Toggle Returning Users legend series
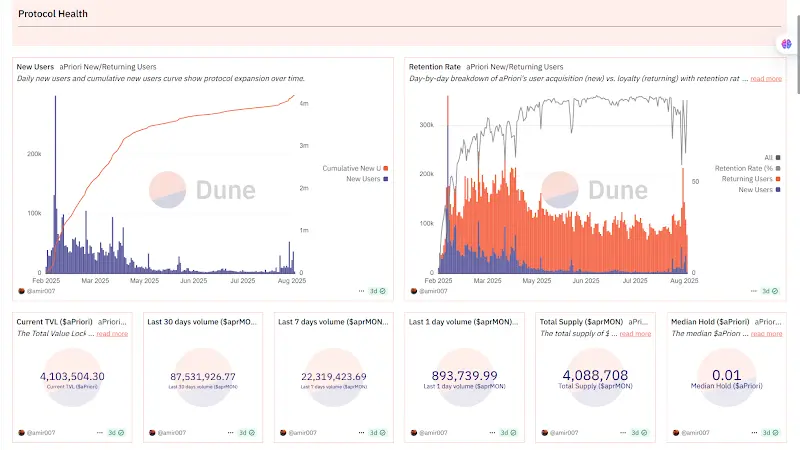 (x=751, y=179)
